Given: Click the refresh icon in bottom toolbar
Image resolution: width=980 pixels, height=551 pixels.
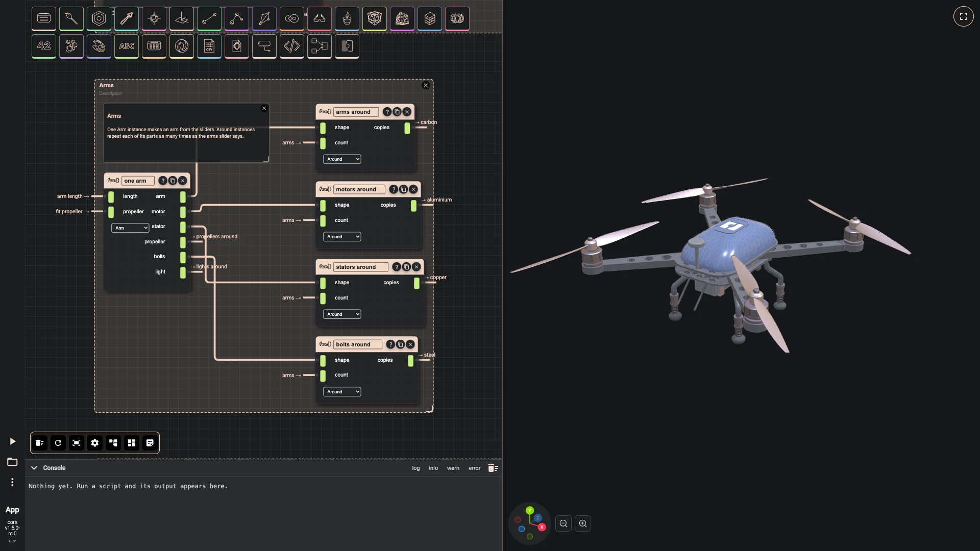Looking at the screenshot, I should pos(58,443).
